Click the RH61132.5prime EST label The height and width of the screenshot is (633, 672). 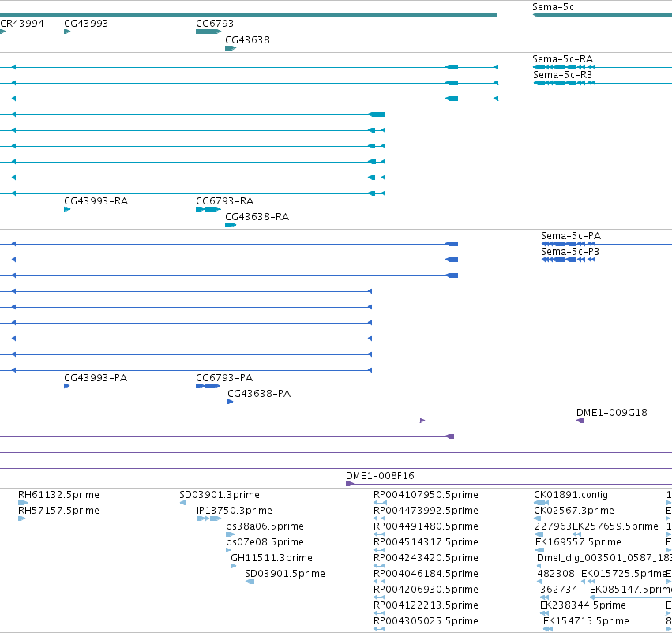tap(58, 495)
